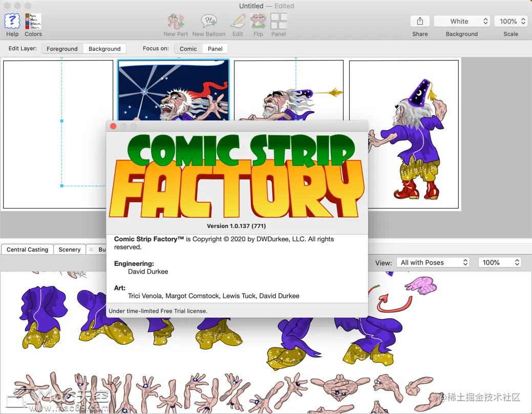Set focus to Panel
The height and width of the screenshot is (414, 532).
click(215, 49)
